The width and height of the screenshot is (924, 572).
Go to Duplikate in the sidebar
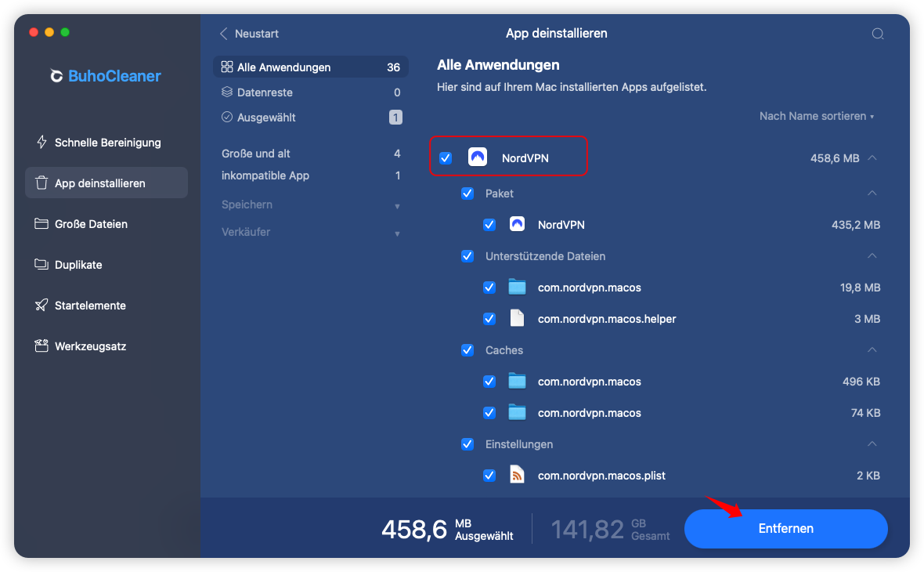pyautogui.click(x=106, y=264)
